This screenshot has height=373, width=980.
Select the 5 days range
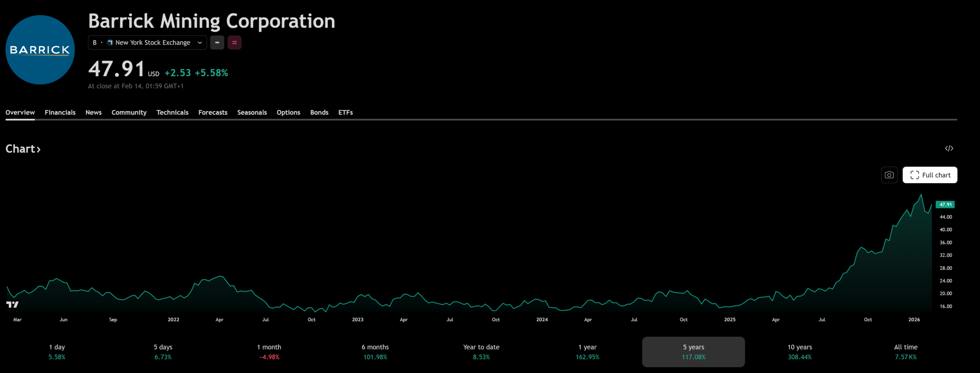tap(163, 352)
